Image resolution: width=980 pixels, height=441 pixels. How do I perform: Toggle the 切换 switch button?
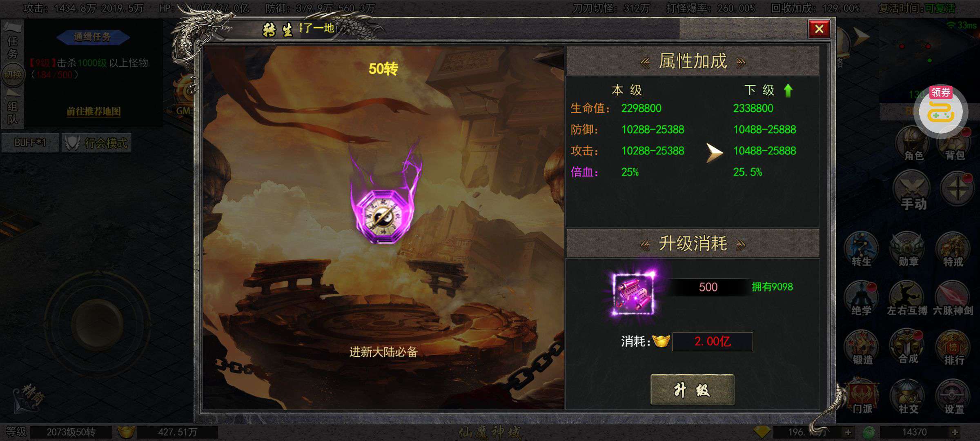12,74
